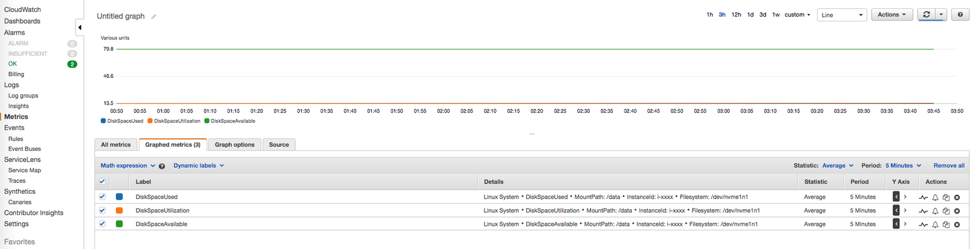Open the help question mark button
Image resolution: width=980 pixels, height=249 pixels.
click(960, 15)
